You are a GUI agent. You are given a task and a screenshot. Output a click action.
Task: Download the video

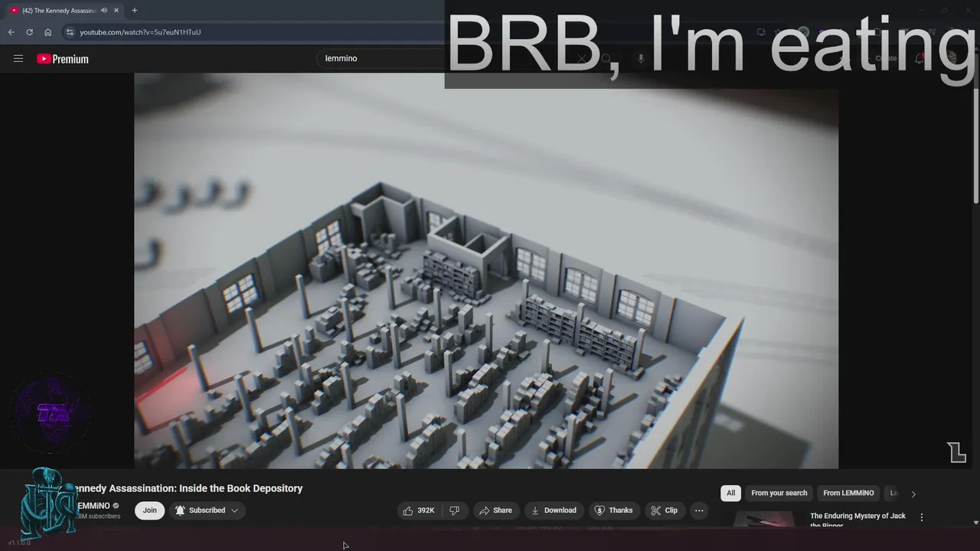[x=554, y=510]
